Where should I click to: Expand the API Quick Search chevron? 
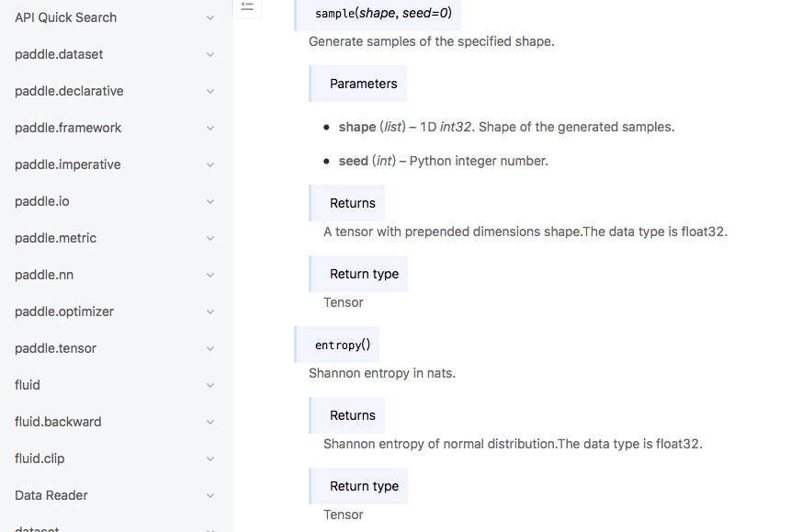pyautogui.click(x=210, y=18)
